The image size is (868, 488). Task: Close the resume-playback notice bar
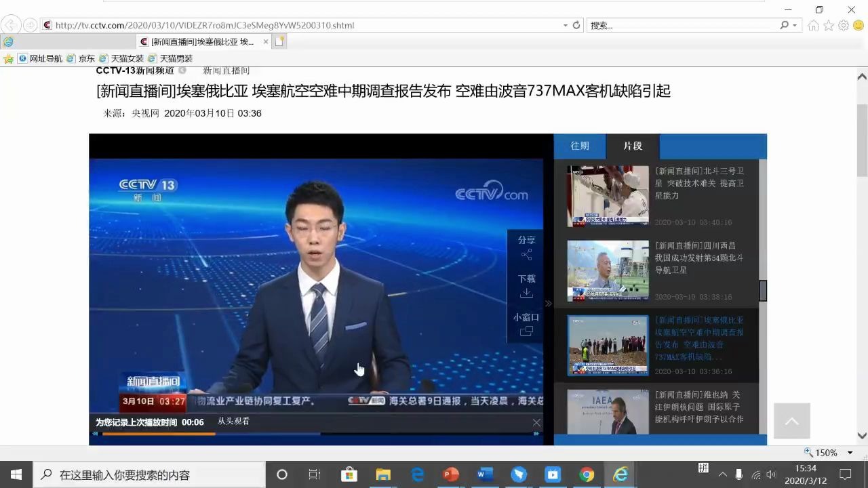(x=536, y=422)
